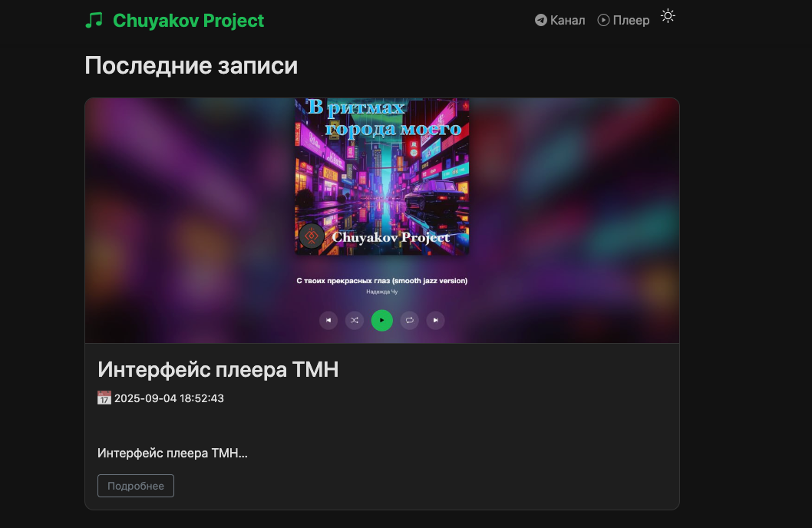This screenshot has height=528, width=812.
Task: Click the round emblem on the album cover
Action: [312, 236]
